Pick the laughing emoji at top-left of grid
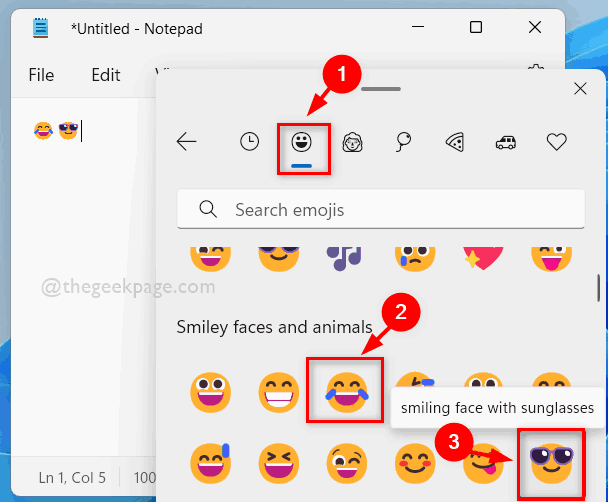The width and height of the screenshot is (608, 502). 211,259
